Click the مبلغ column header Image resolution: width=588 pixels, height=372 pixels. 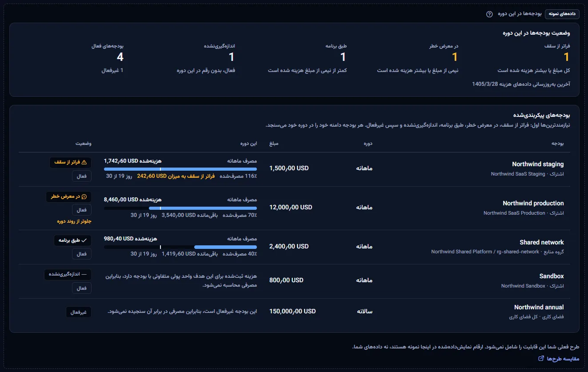[274, 144]
